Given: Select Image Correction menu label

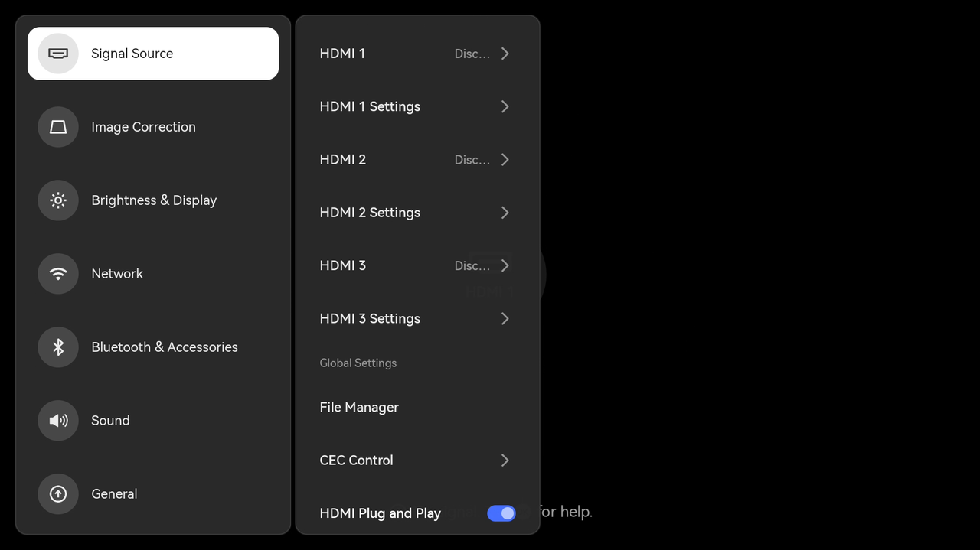Looking at the screenshot, I should coord(143,127).
